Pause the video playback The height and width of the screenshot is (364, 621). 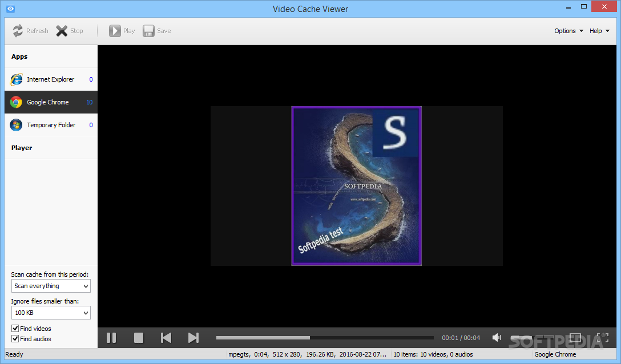[x=111, y=338]
